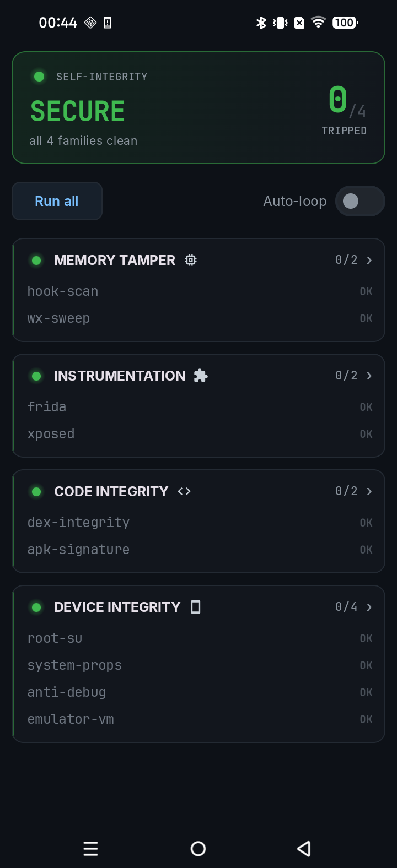Click the chip icon beside Memory Tamper
This screenshot has width=397, height=868.
[191, 260]
